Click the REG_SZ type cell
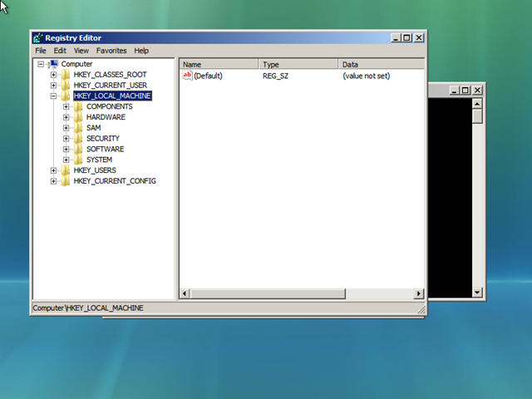532x399 pixels. pos(275,76)
